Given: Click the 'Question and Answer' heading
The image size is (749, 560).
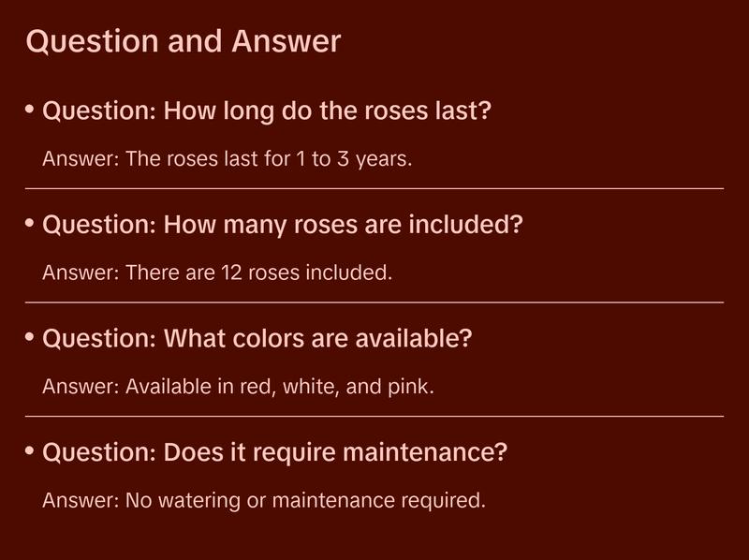Looking at the screenshot, I should coord(183,42).
